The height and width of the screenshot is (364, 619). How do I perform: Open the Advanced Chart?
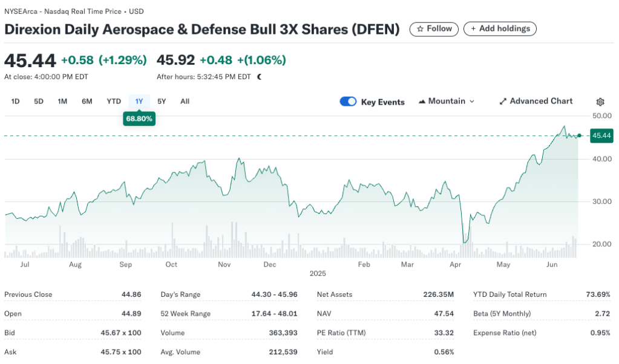pos(536,101)
